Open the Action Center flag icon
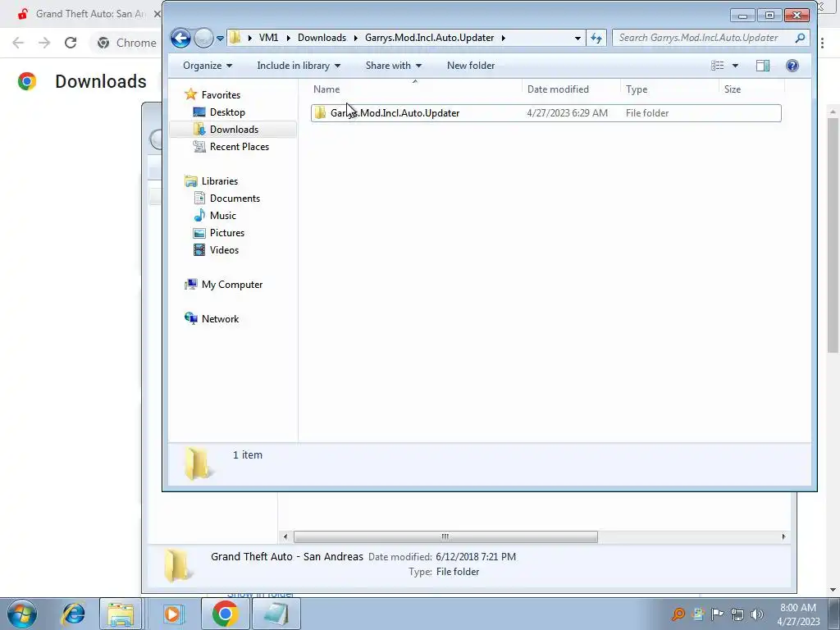 coord(717,614)
